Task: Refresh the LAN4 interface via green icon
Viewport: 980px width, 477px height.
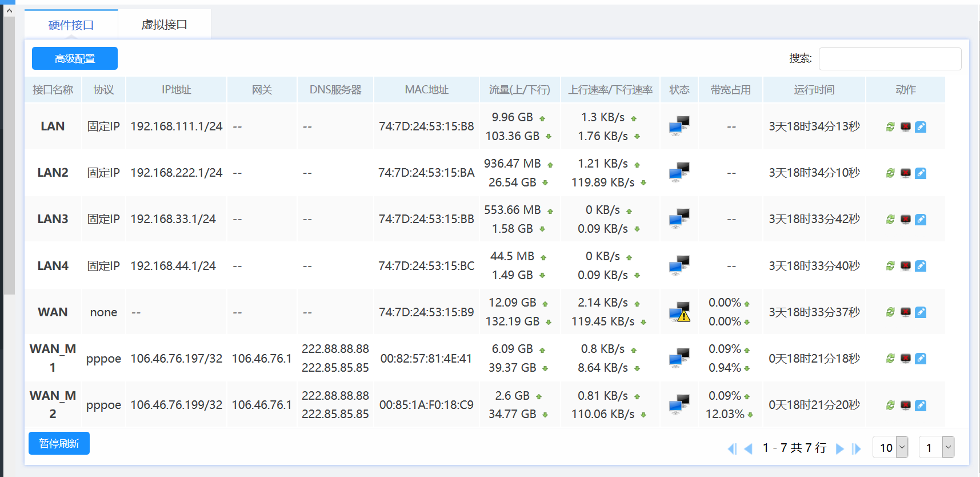Action: click(x=890, y=266)
